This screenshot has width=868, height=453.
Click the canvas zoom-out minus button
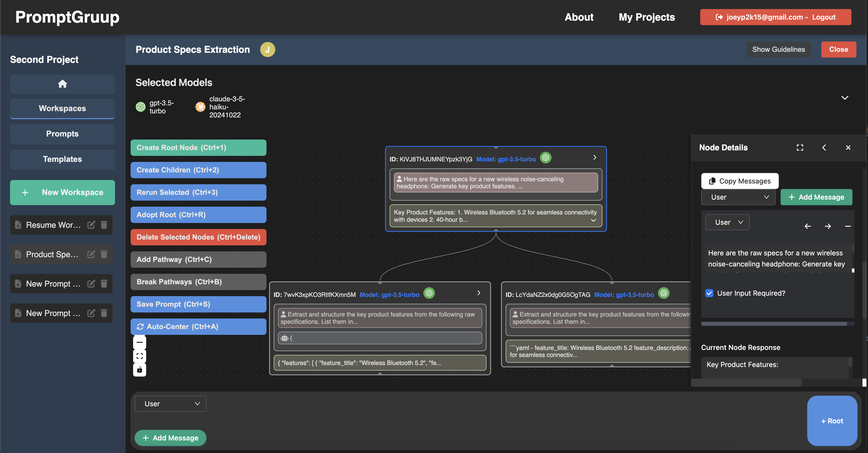[139, 342]
